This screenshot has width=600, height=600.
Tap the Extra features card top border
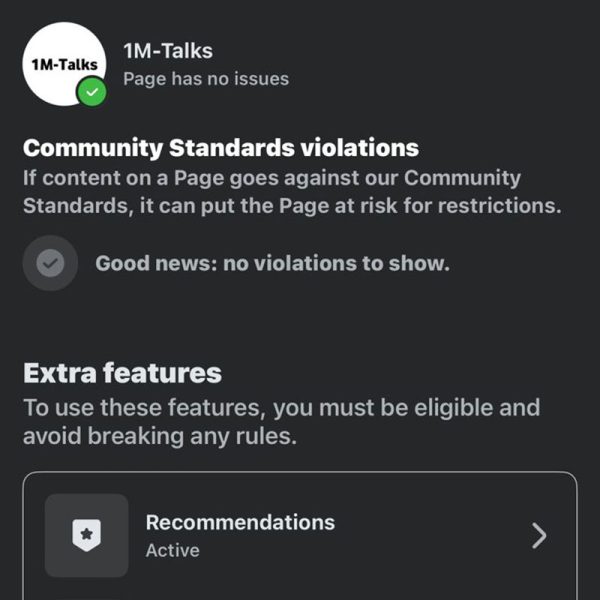(300, 473)
